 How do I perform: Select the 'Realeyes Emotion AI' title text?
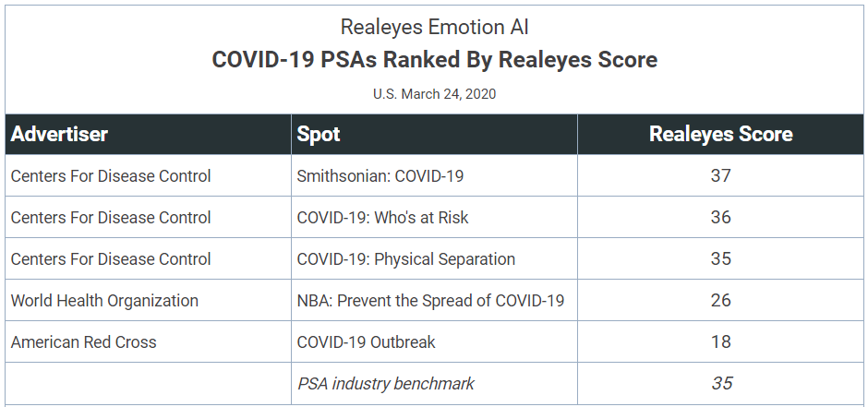pyautogui.click(x=434, y=27)
